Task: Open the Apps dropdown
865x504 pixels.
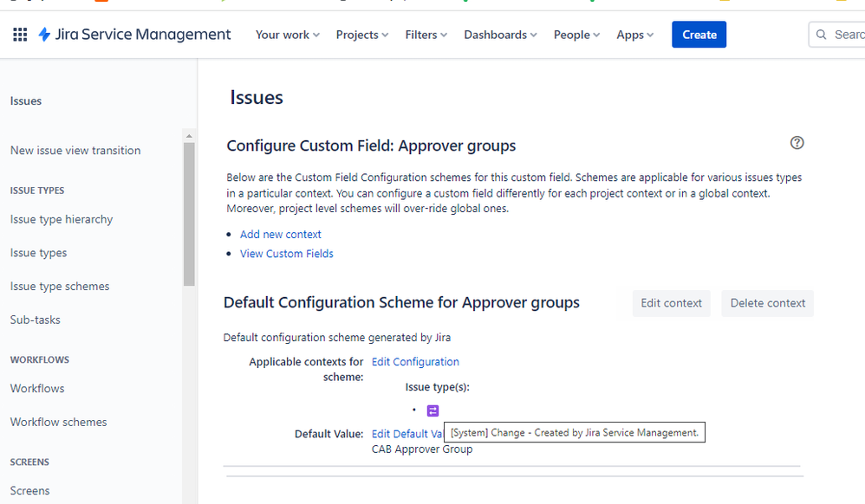Action: point(634,35)
